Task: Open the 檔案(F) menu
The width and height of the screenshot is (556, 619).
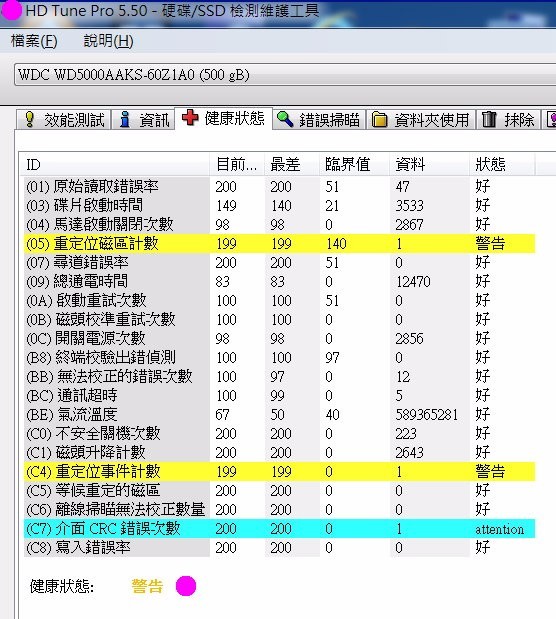Action: pyautogui.click(x=34, y=41)
